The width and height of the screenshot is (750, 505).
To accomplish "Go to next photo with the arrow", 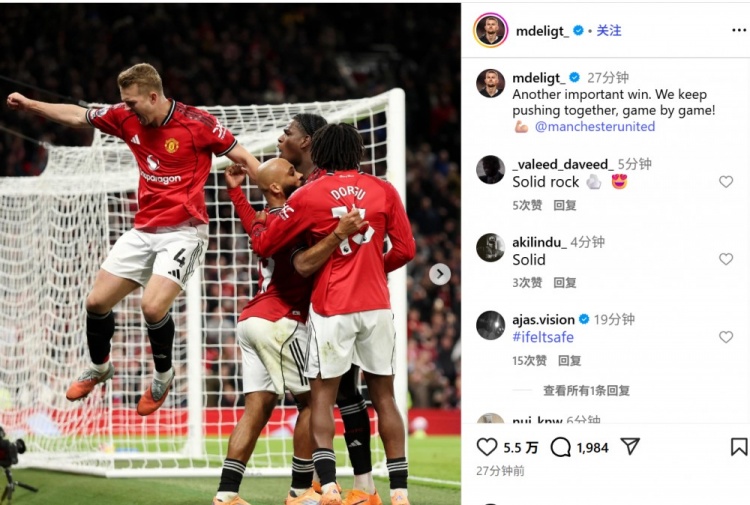I will [x=440, y=274].
